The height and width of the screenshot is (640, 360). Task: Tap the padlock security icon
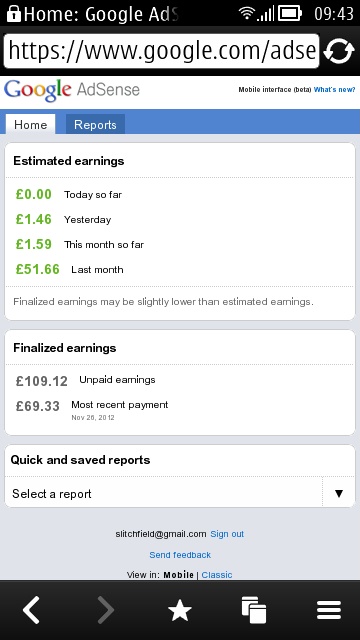coord(14,13)
